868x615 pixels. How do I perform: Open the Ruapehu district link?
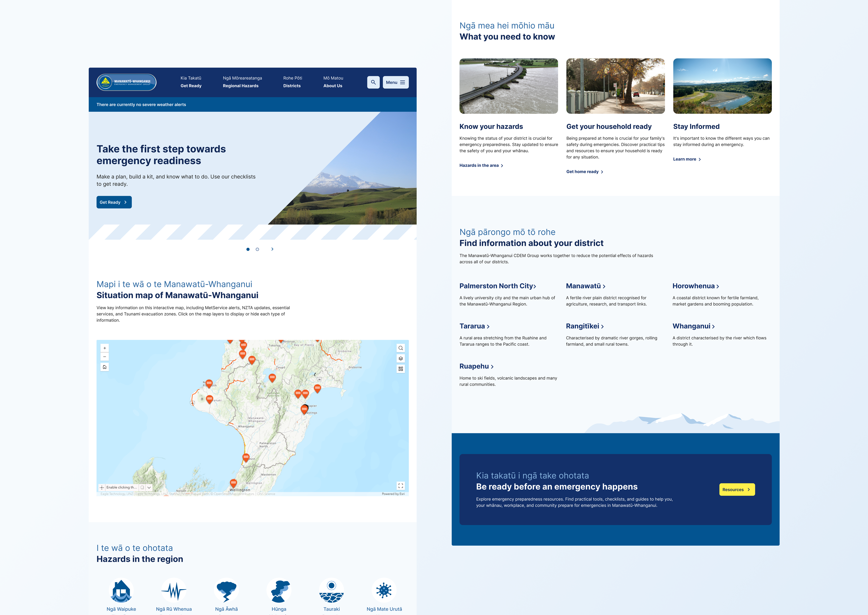coord(476,366)
